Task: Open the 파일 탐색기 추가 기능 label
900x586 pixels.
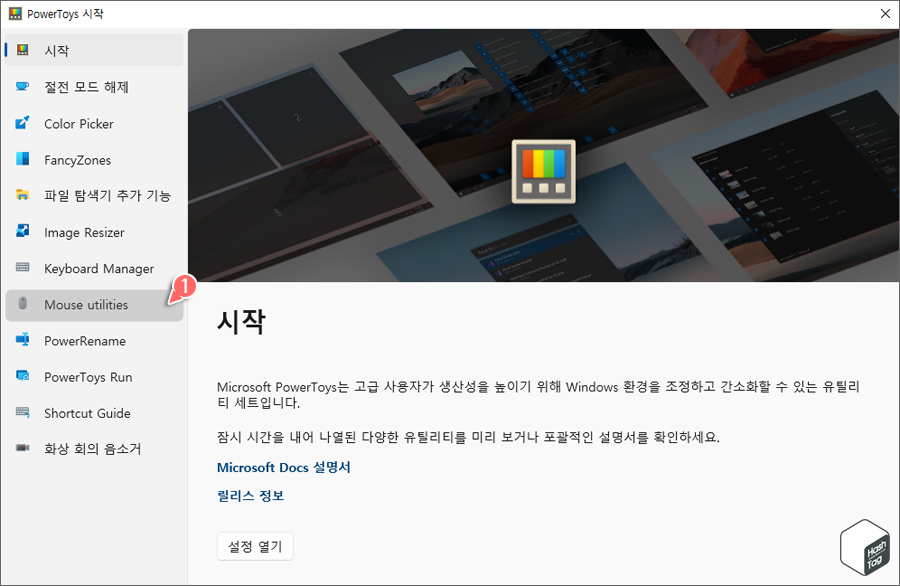Action: tap(107, 196)
